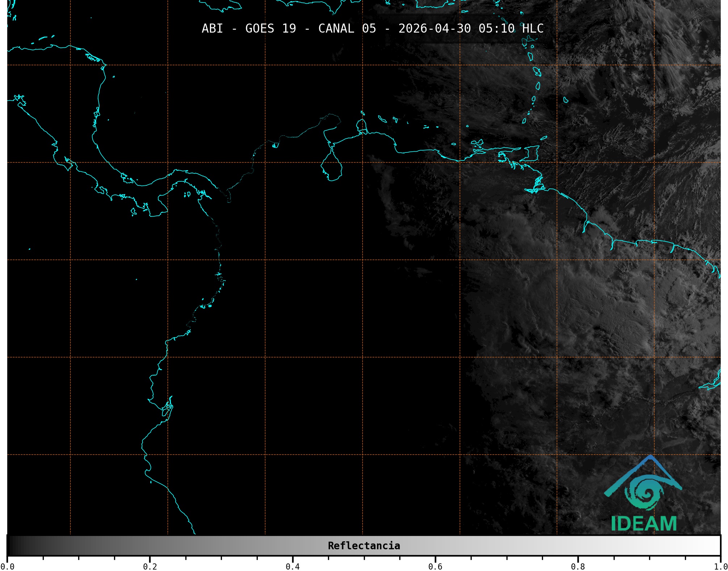Screen dimensions: 728x571
Task: Click the 0.4 tick label on the colorbar
Action: (x=293, y=566)
